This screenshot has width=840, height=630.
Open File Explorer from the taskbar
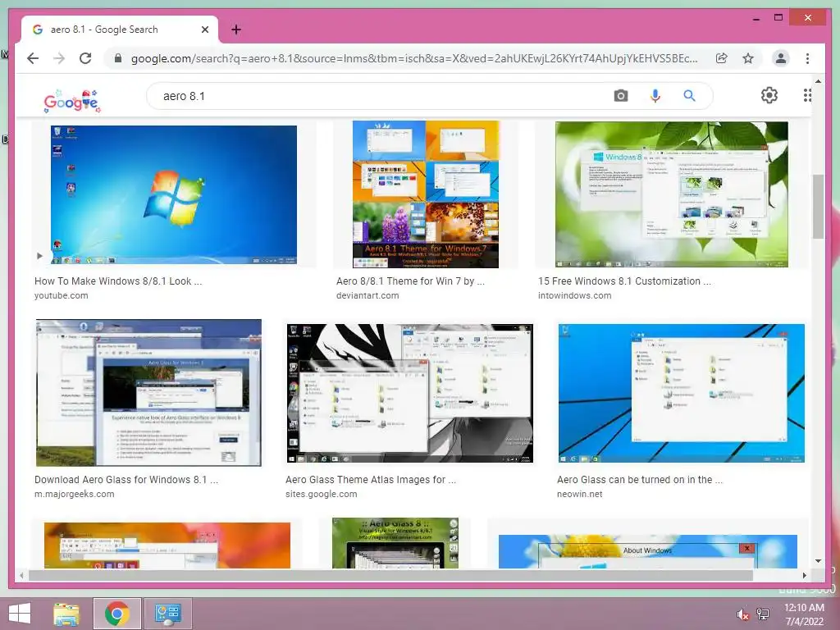(x=66, y=614)
